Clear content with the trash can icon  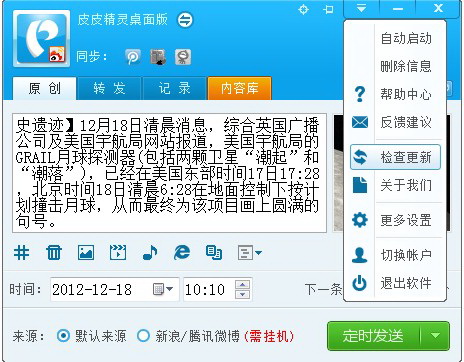[x=54, y=252]
